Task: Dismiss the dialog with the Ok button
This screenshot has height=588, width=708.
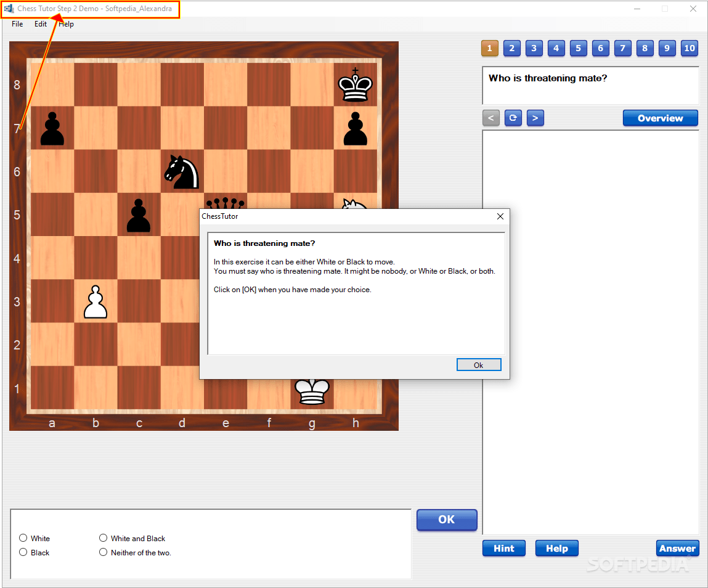Action: pos(479,364)
